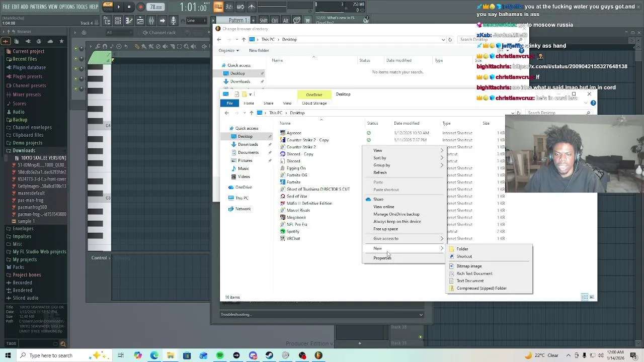Select the mute speaker tool in piano roll
The height and width of the screenshot is (362, 644).
165,46
